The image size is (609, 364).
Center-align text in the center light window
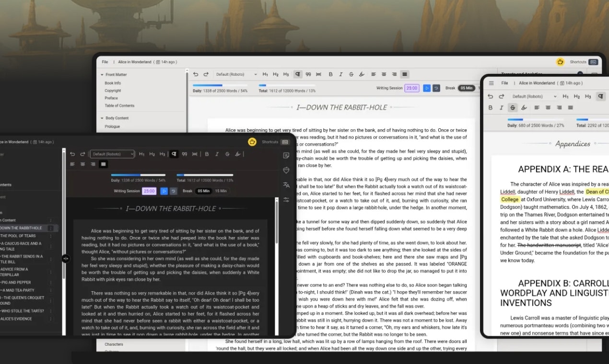(384, 74)
